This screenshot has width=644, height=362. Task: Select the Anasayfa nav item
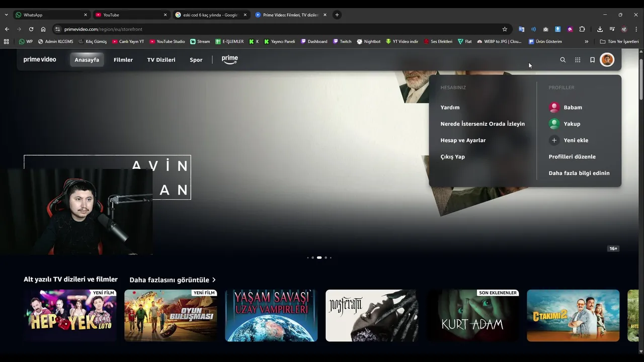(x=87, y=60)
